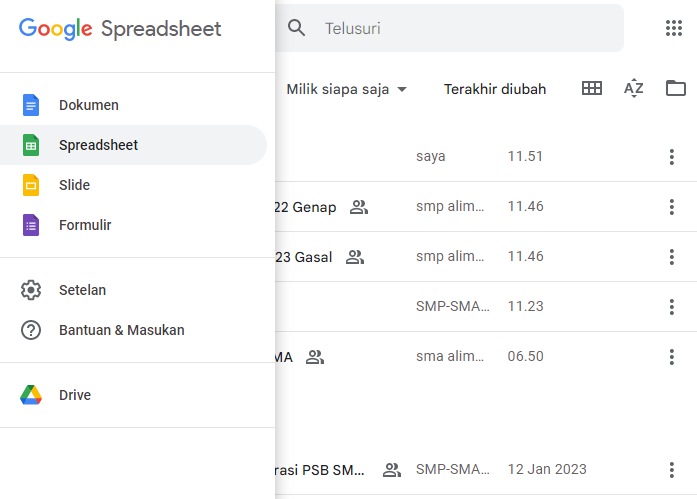
Task: Focus the Telusuri search field
Action: [449, 28]
